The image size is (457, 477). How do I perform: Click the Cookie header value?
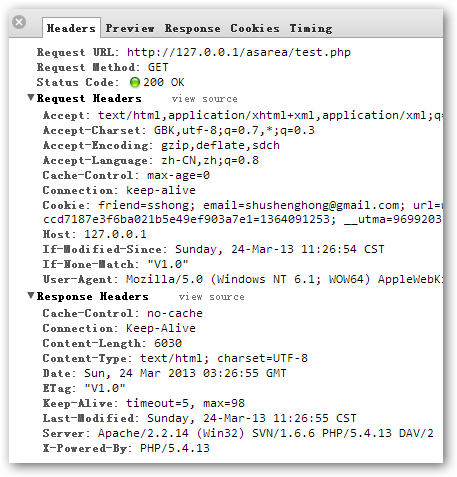270,212
